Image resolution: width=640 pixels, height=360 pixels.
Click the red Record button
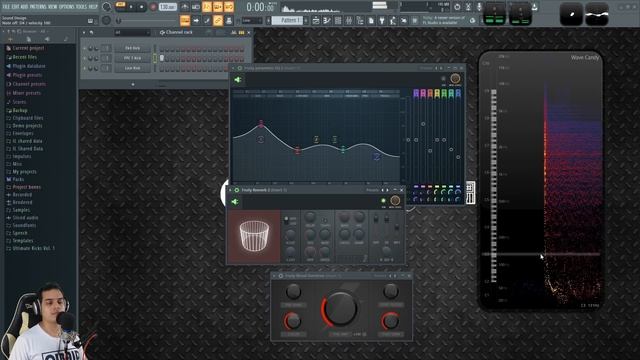point(153,7)
